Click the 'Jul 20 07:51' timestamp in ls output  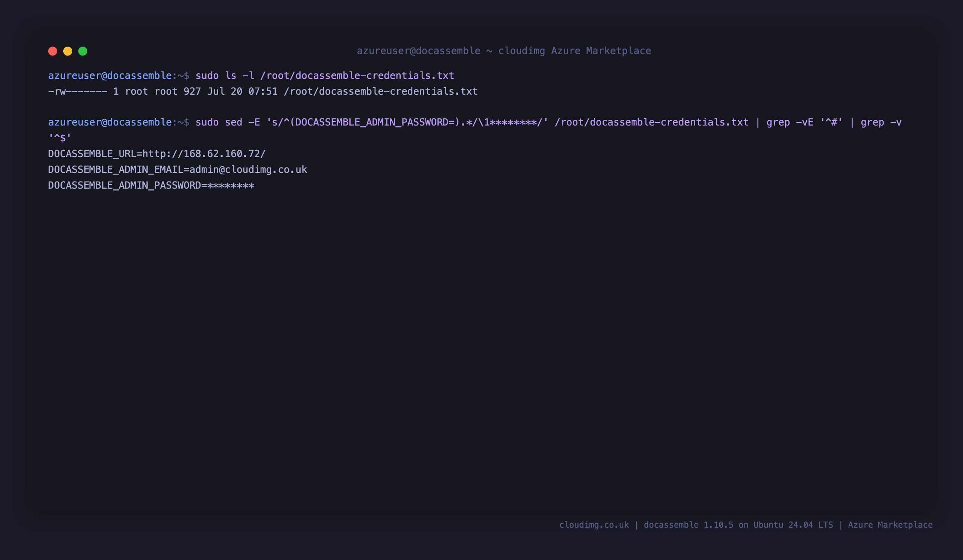tap(242, 92)
